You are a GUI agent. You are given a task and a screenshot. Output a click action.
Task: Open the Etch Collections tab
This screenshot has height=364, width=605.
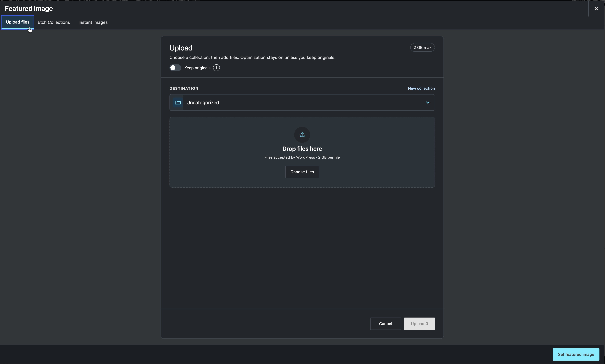54,22
